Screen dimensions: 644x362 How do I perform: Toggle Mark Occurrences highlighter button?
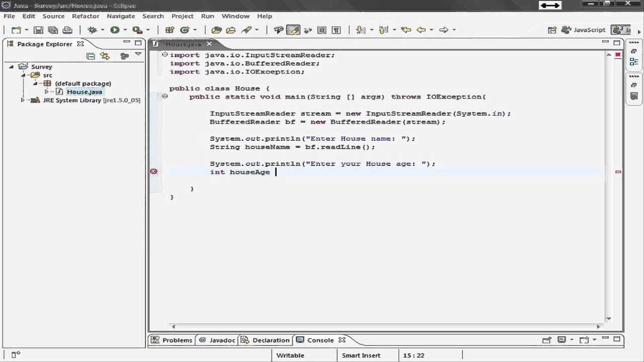coord(292,30)
